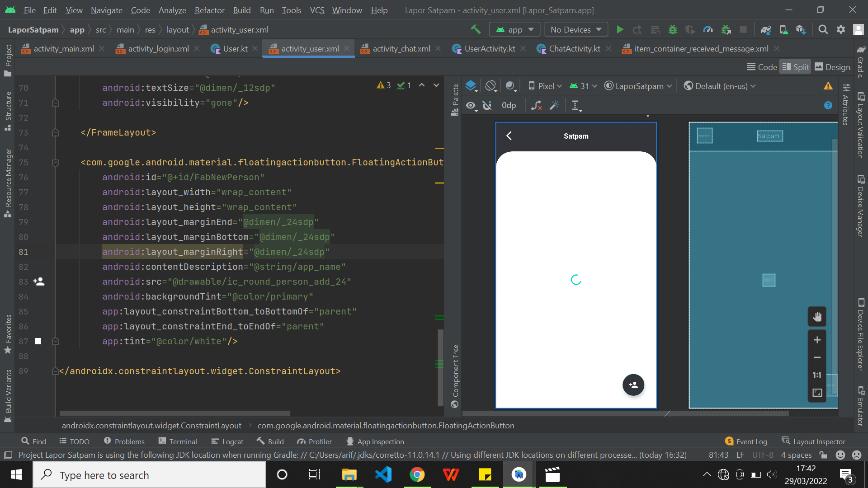Activate the pan hand tool in preview
This screenshot has height=488, width=868.
pos(817,317)
